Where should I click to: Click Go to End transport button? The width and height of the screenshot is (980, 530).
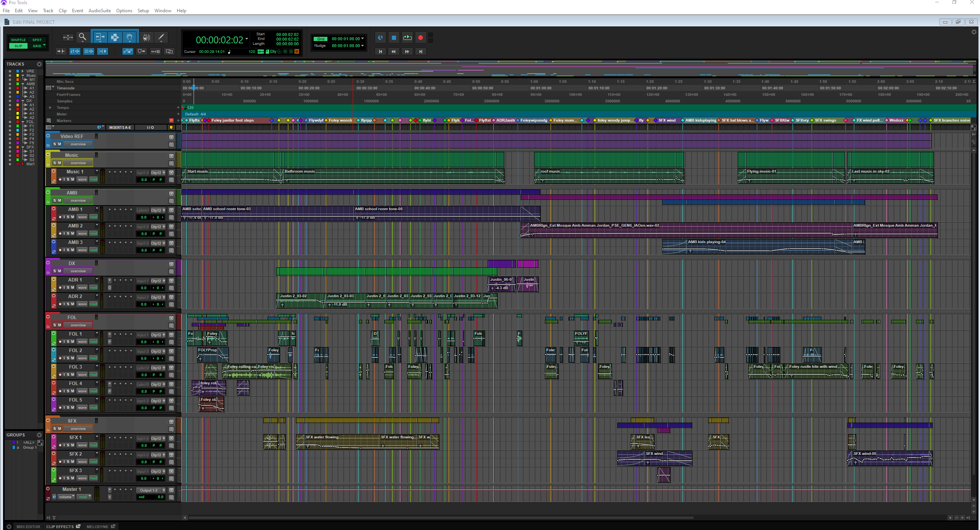pos(421,51)
